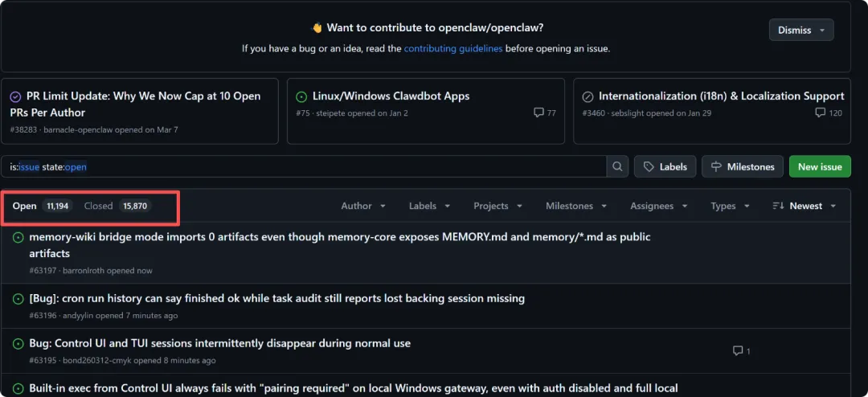868x397 pixels.
Task: Click the New issue button
Action: point(820,166)
